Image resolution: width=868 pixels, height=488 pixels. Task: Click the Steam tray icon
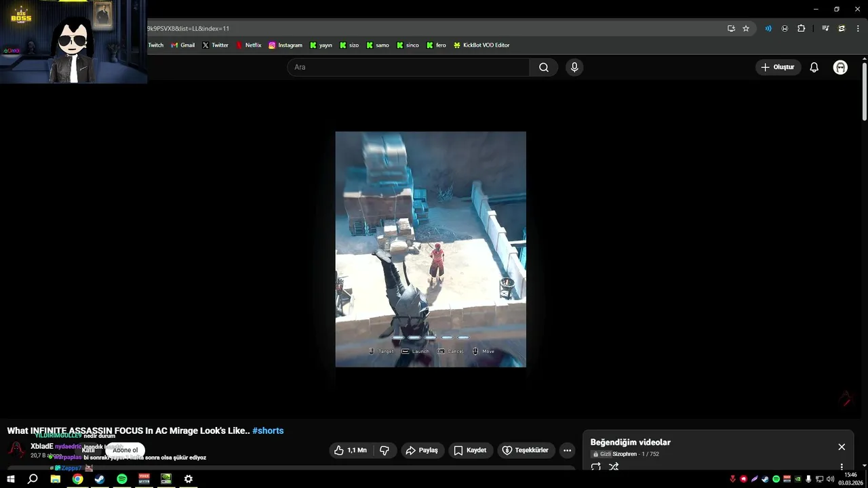(765, 479)
